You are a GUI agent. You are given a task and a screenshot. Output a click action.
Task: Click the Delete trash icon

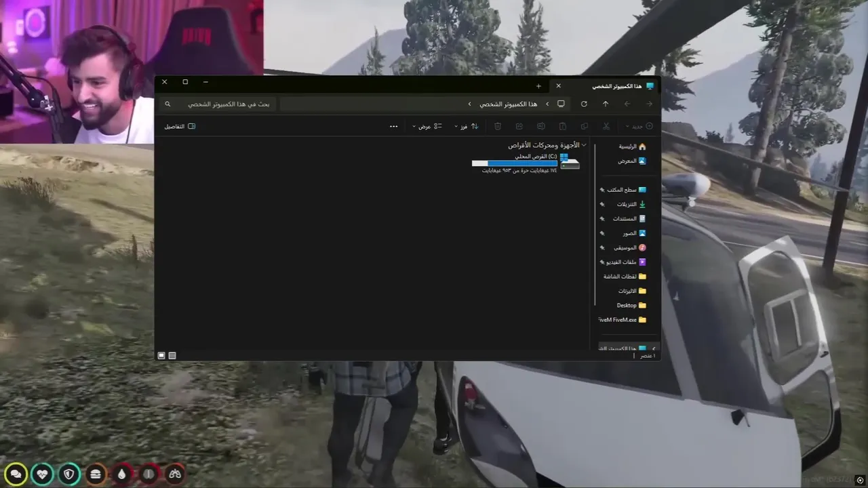(498, 126)
